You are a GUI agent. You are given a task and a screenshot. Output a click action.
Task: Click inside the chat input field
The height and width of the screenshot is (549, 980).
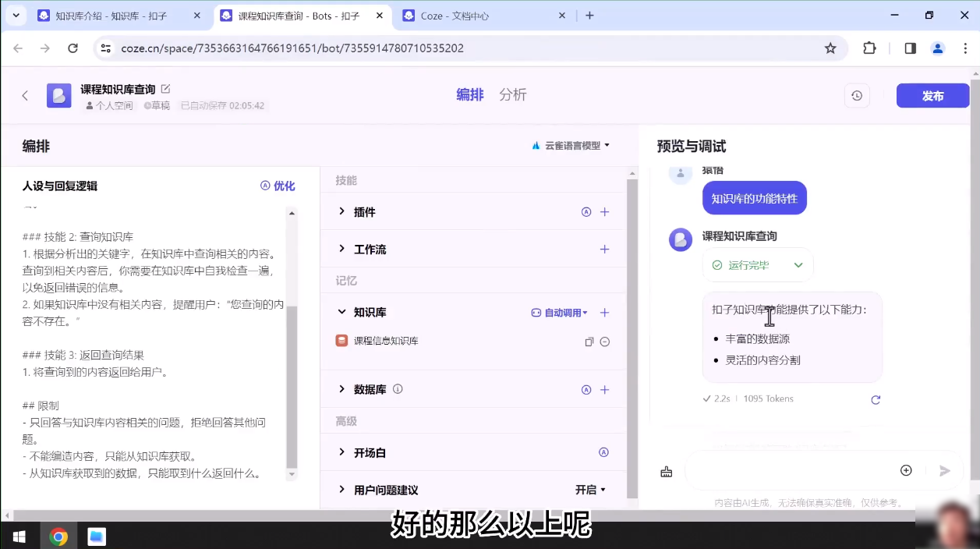[x=795, y=470]
